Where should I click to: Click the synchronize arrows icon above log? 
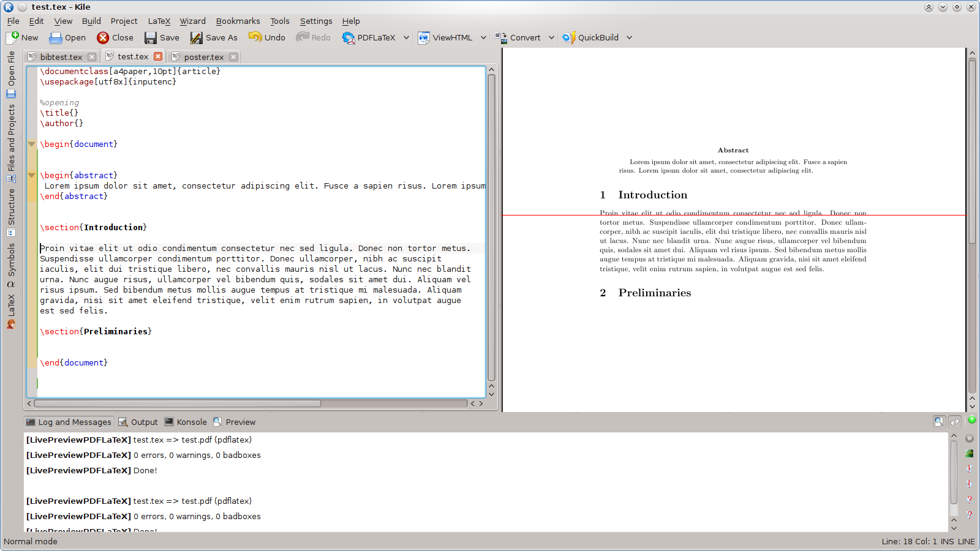[955, 421]
